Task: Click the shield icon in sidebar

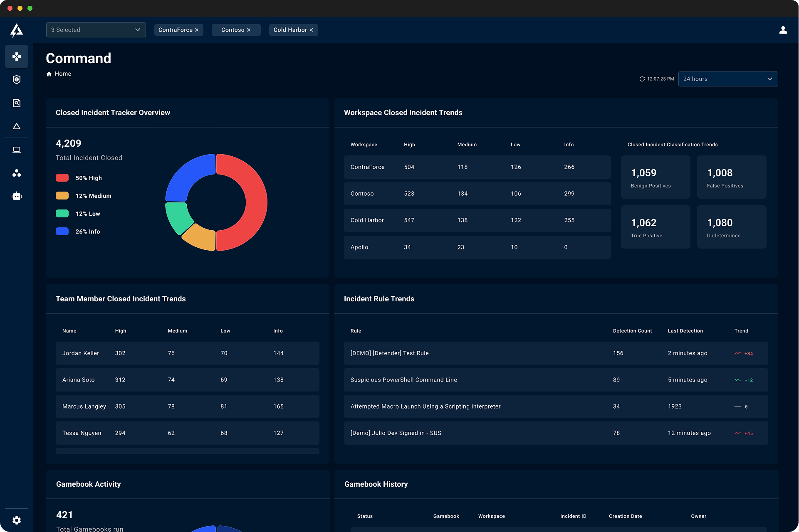Action: (17, 80)
